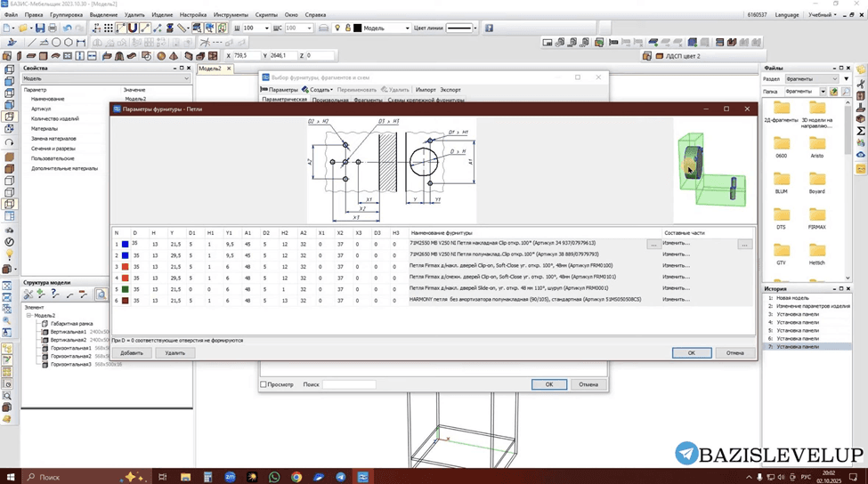Click the search folder icon in Files panel
This screenshot has width=868, height=484.
click(x=846, y=92)
